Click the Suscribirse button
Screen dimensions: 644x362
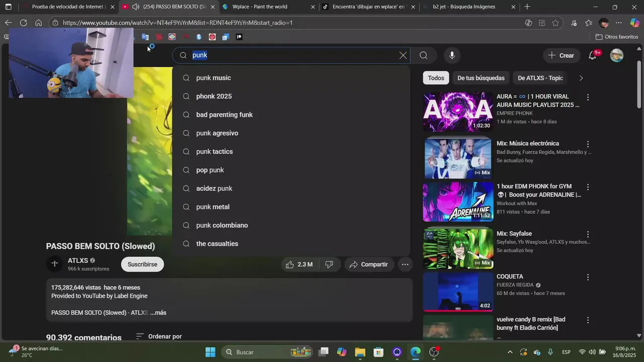pos(142,264)
